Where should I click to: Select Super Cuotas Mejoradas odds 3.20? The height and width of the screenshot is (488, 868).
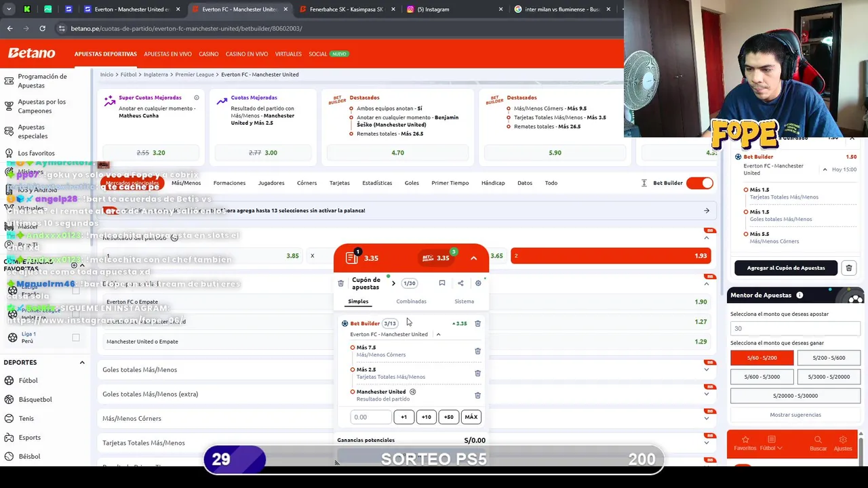(150, 153)
